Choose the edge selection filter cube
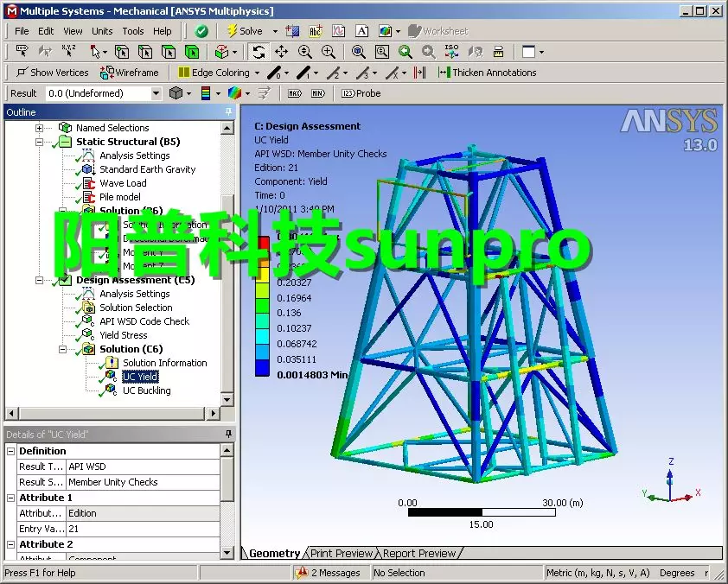This screenshot has width=728, height=584. point(145,52)
